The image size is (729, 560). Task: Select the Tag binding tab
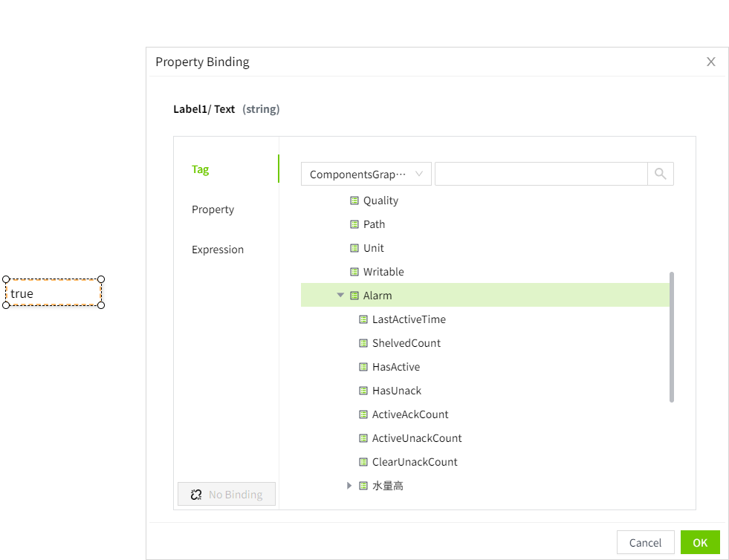201,169
